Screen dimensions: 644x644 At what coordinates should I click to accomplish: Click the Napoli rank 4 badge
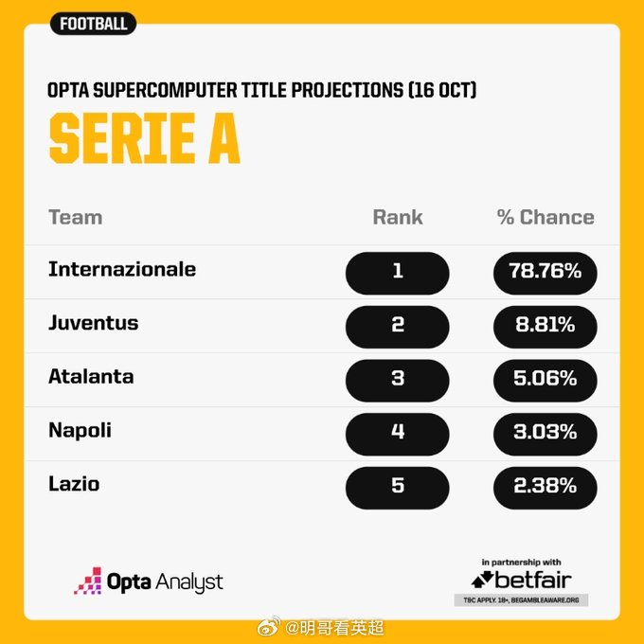[397, 434]
